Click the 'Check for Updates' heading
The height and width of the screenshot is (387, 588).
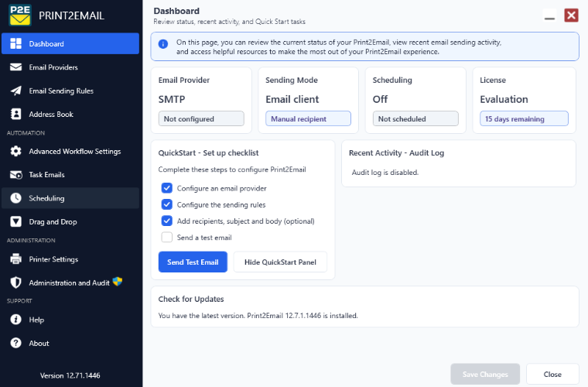tap(191, 299)
